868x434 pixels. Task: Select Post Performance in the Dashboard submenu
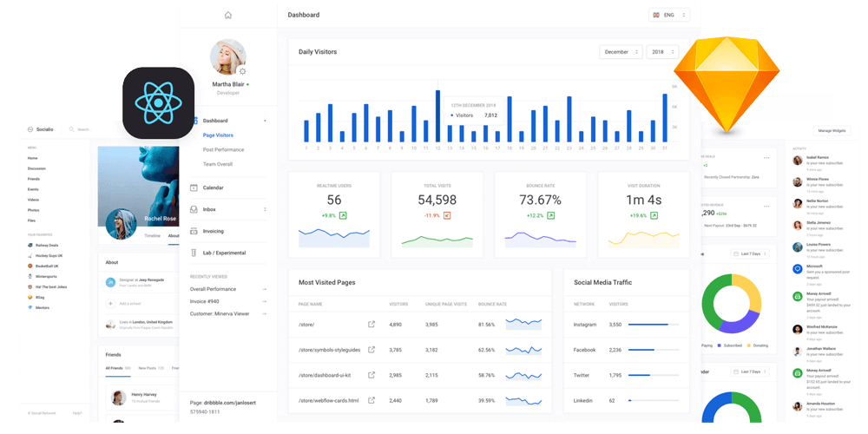click(223, 150)
